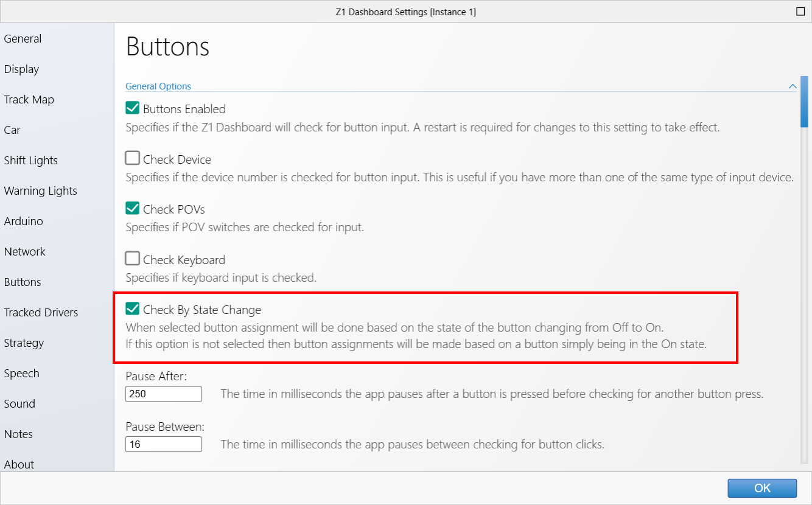Go to the Strategy section

click(24, 343)
